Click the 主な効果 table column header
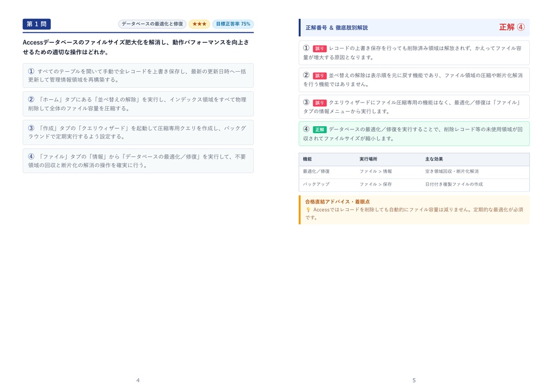The width and height of the screenshot is (552, 392). tap(434, 159)
